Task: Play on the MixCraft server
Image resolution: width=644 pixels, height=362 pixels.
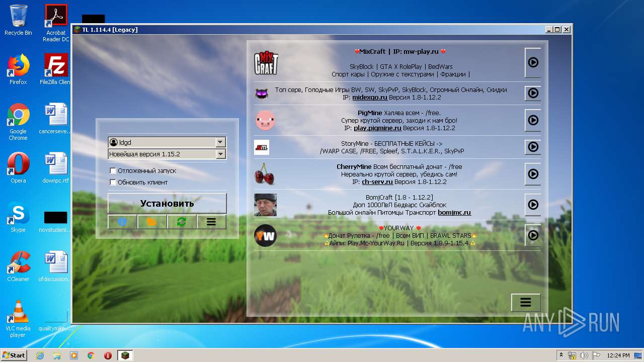Action: [533, 63]
